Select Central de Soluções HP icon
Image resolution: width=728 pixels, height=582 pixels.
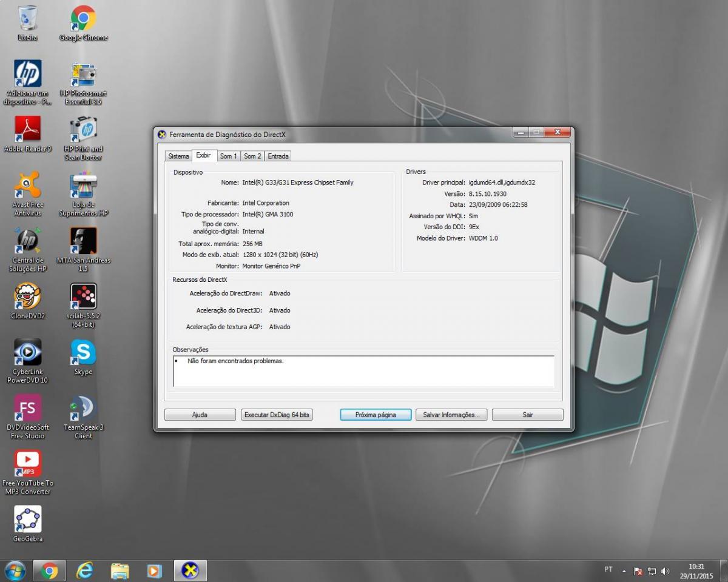coord(27,250)
